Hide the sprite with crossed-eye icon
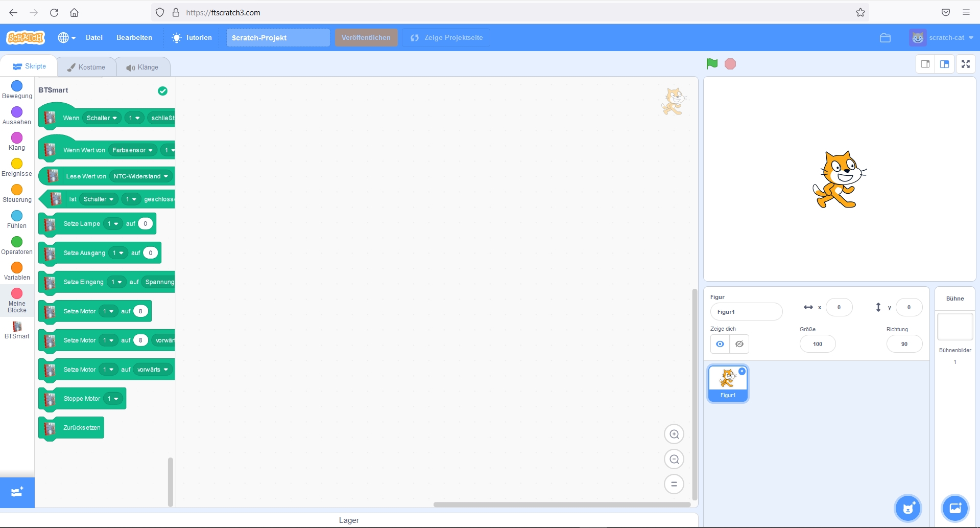The image size is (980, 528). (x=739, y=344)
